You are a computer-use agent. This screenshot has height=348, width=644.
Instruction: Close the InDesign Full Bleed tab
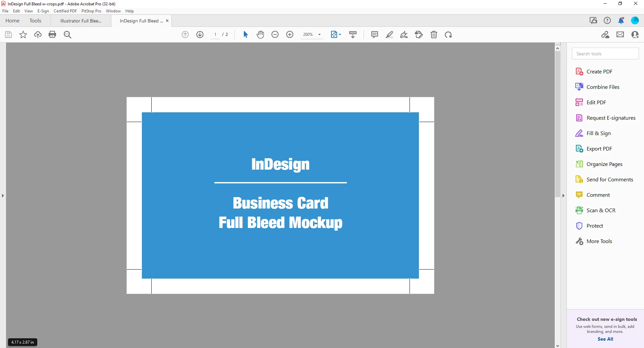click(x=167, y=21)
